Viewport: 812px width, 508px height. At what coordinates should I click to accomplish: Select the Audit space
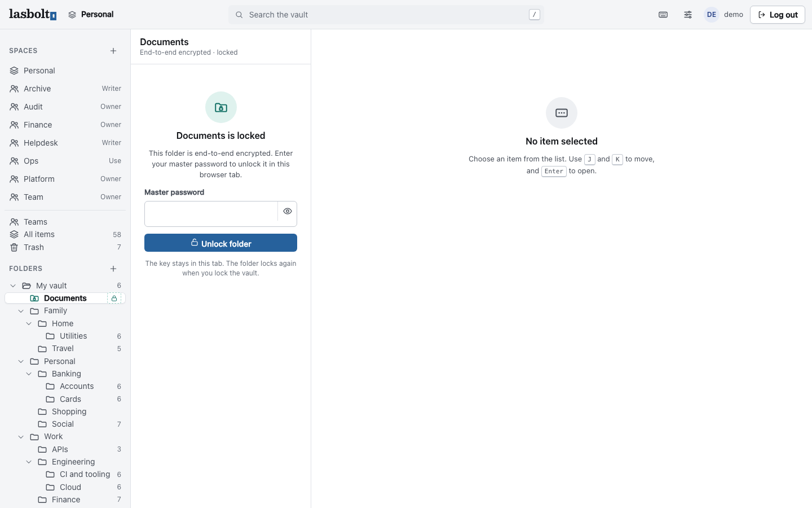[65, 107]
